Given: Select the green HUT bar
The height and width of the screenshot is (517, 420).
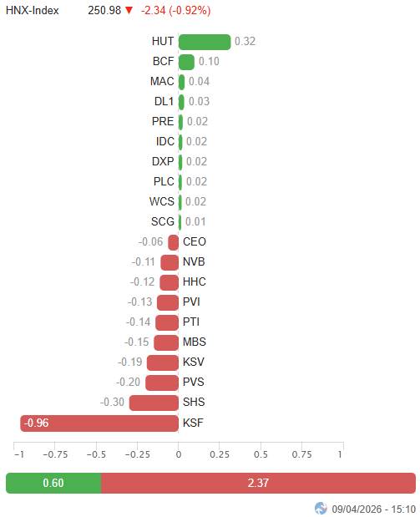Looking at the screenshot, I should tap(205, 42).
